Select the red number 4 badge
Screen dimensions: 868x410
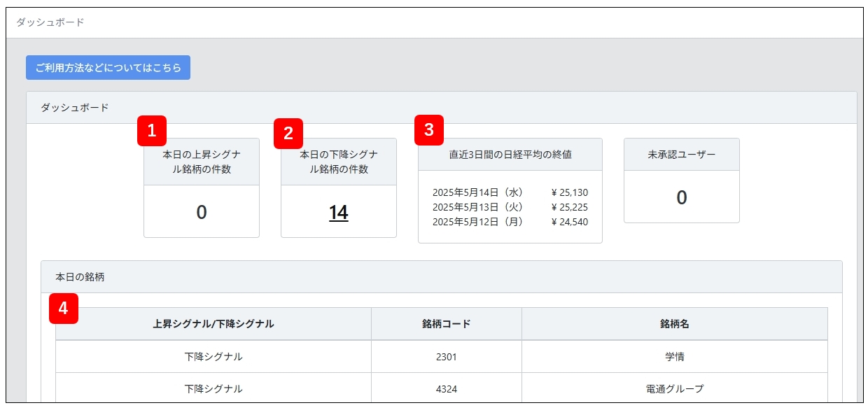(64, 309)
